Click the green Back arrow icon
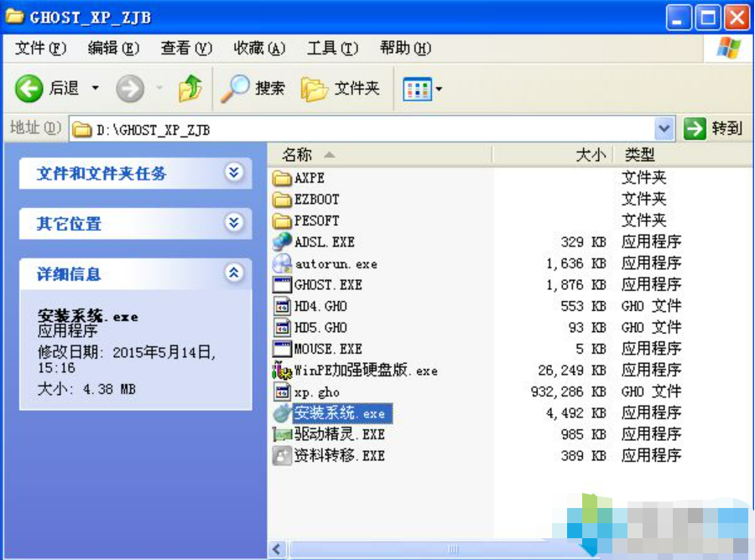 tap(29, 89)
